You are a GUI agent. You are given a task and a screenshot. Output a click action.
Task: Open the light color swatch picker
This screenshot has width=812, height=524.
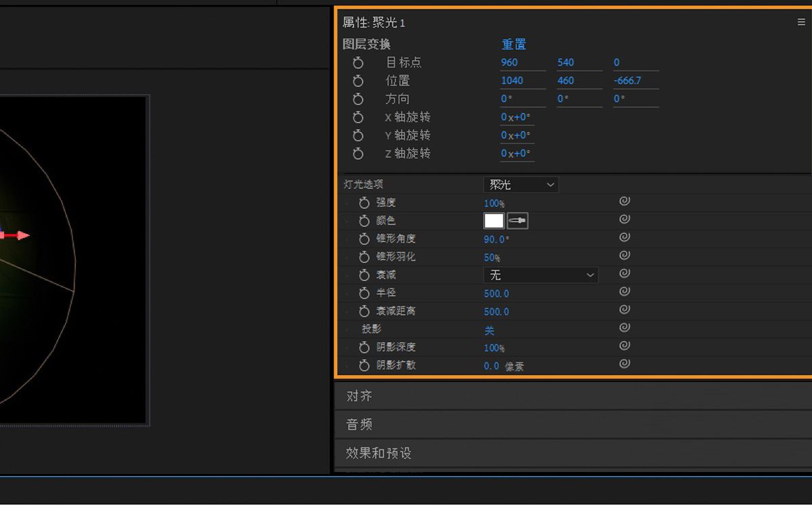click(x=494, y=220)
